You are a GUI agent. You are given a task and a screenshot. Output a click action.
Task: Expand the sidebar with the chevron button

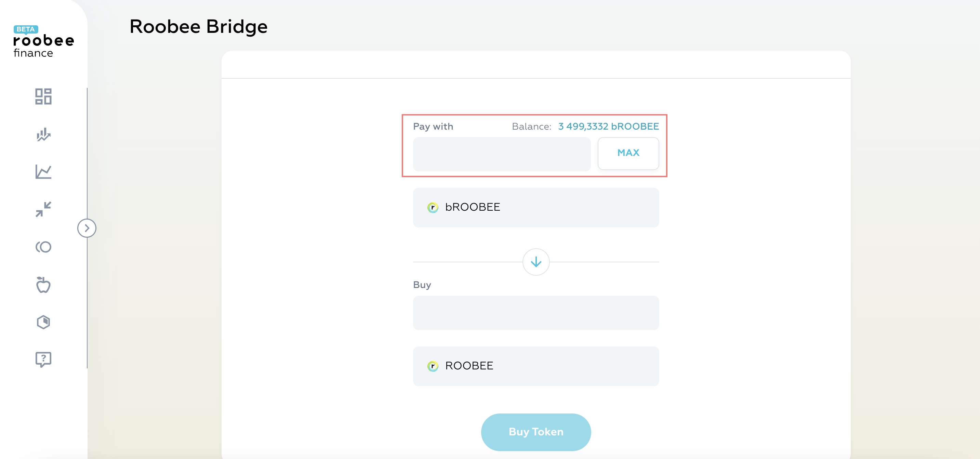[87, 228]
